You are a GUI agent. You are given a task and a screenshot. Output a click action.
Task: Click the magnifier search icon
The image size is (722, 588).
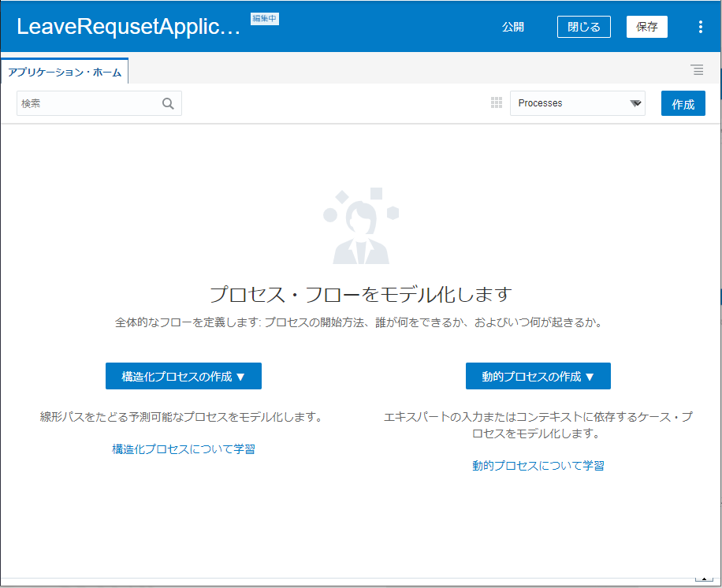pyautogui.click(x=168, y=103)
